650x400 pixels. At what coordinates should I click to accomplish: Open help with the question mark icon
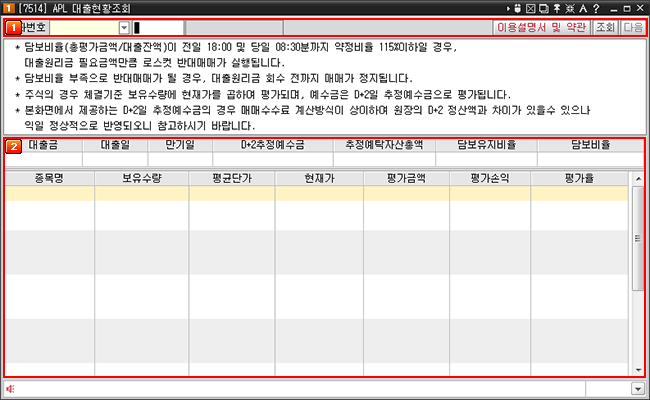(593, 8)
